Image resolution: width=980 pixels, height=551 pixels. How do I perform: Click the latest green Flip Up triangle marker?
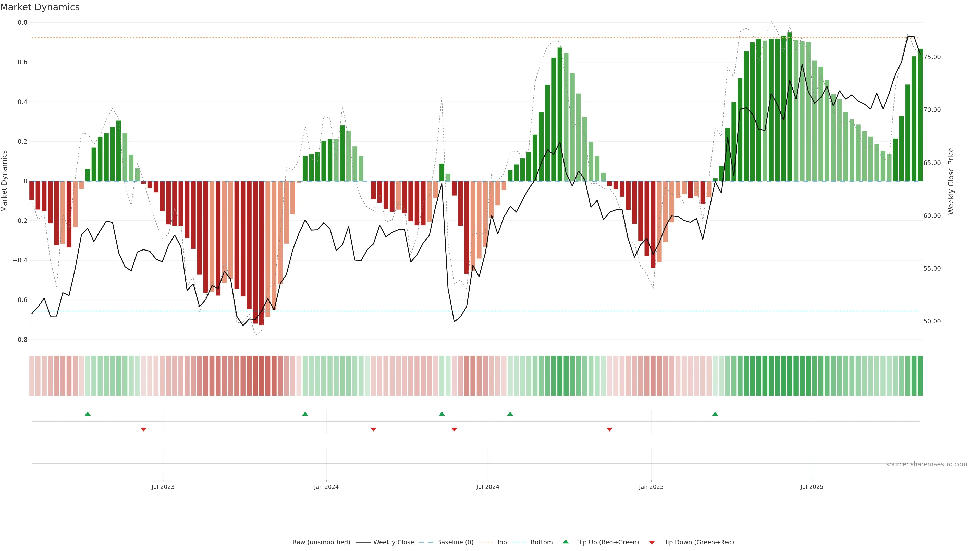pos(715,414)
